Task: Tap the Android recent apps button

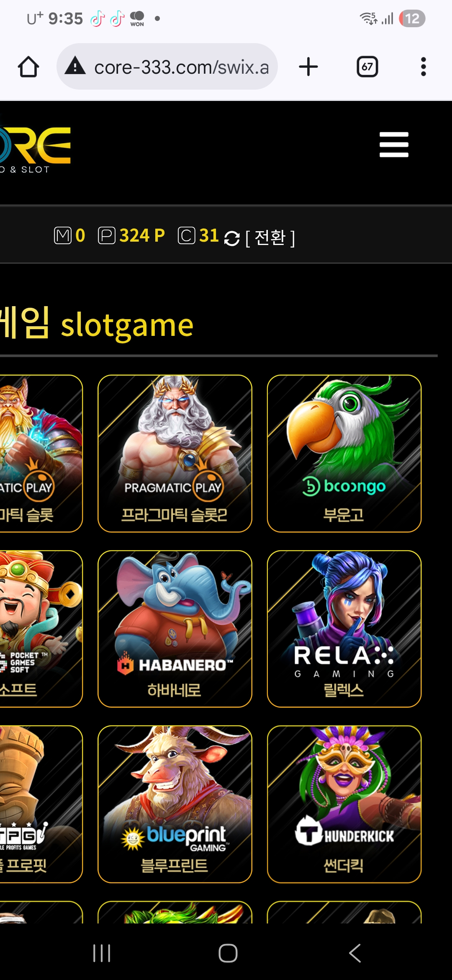Action: click(x=102, y=953)
